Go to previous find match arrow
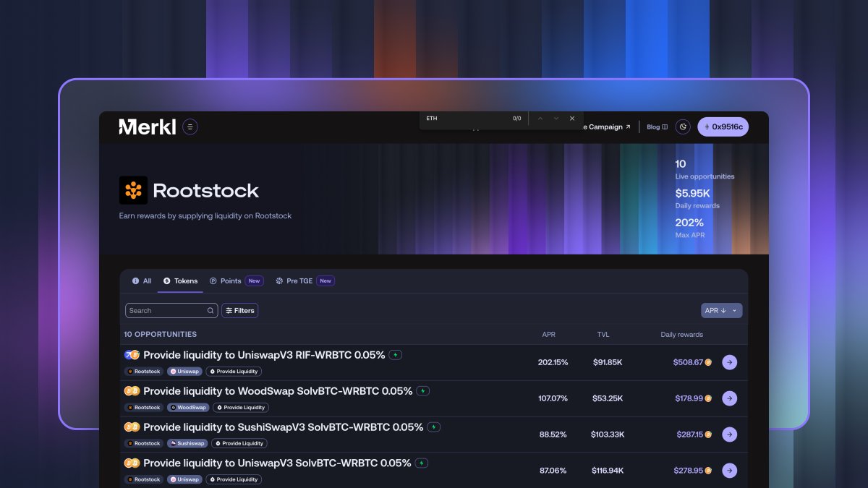The image size is (868, 488). click(540, 118)
